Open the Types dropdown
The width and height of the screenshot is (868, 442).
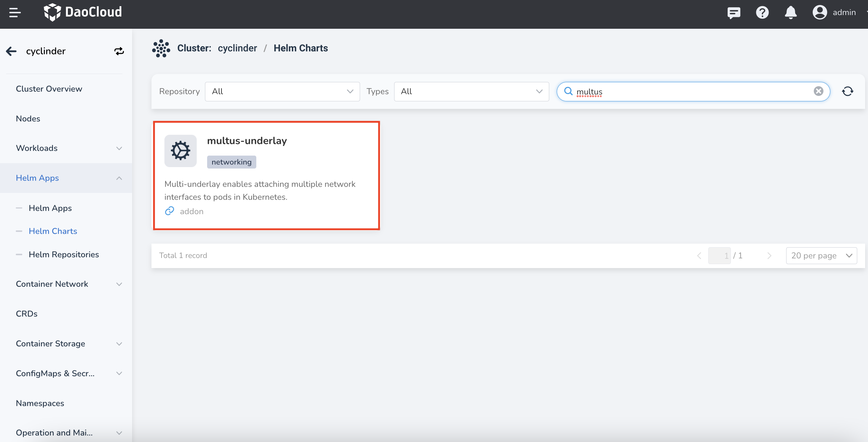[x=471, y=92]
